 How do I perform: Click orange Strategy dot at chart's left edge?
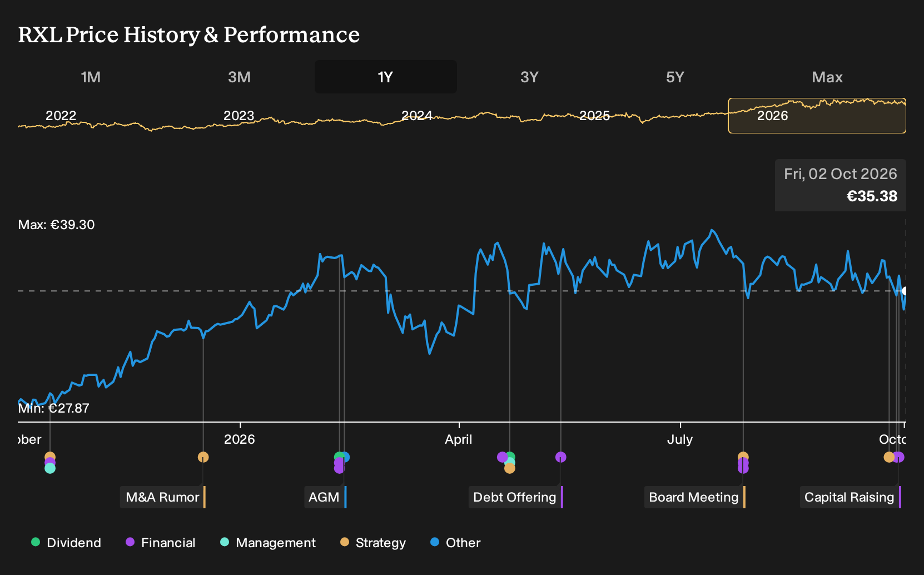[50, 457]
